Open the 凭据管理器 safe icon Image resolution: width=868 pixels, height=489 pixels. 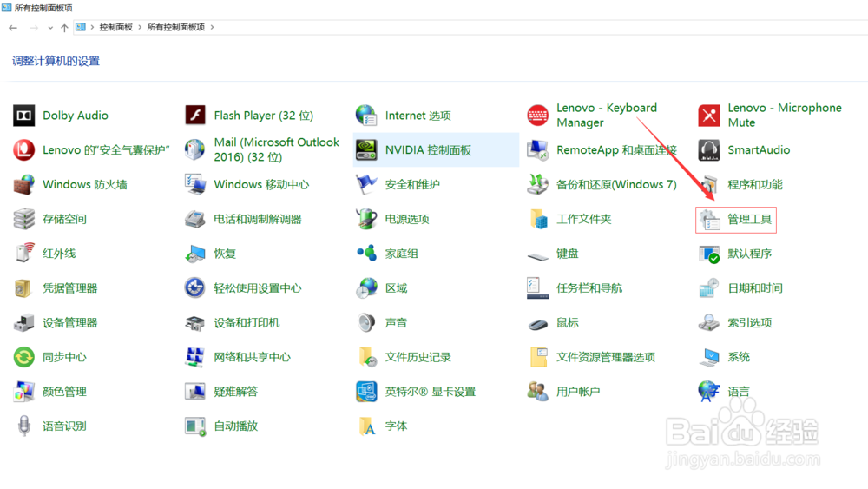(x=23, y=288)
